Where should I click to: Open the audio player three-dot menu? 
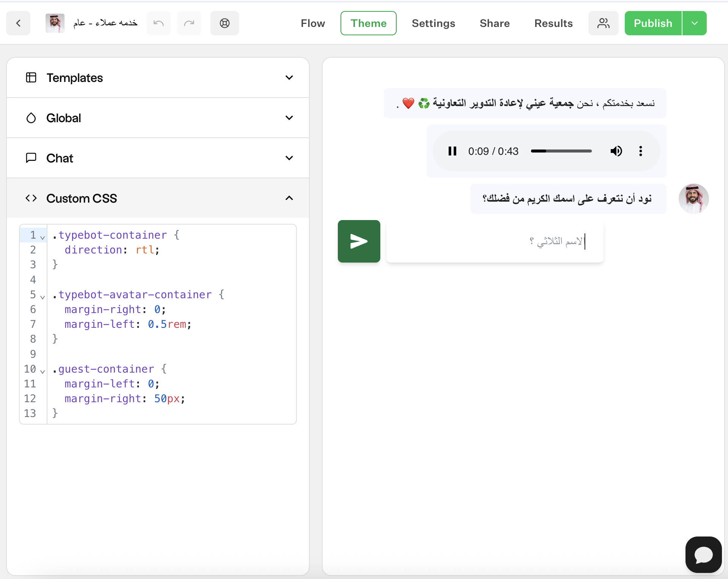coord(640,151)
